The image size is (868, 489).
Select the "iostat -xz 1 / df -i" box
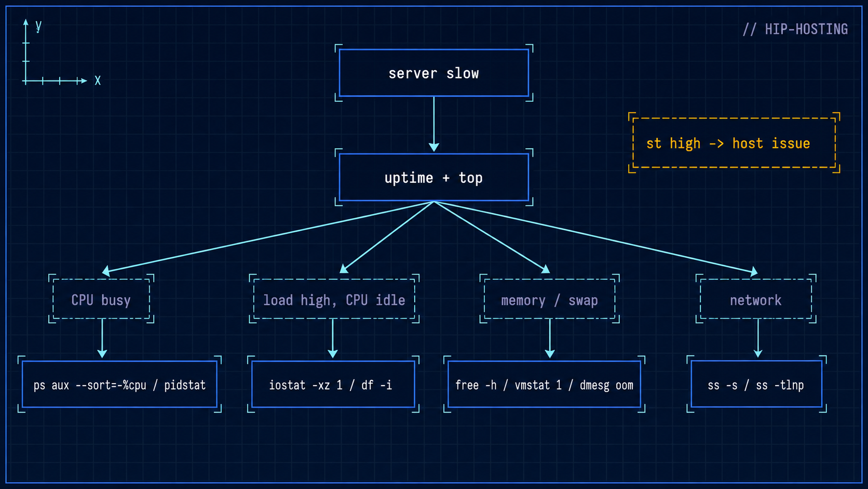(x=333, y=385)
